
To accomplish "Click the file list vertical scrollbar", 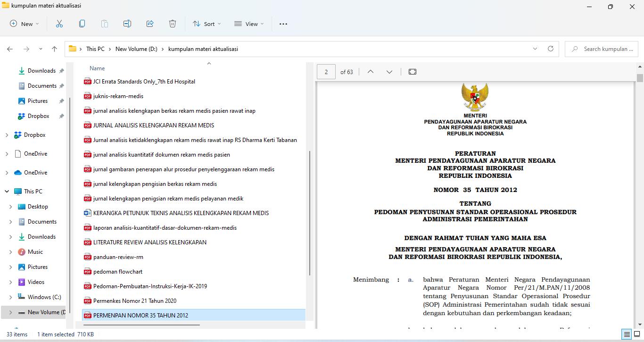I will (309, 213).
